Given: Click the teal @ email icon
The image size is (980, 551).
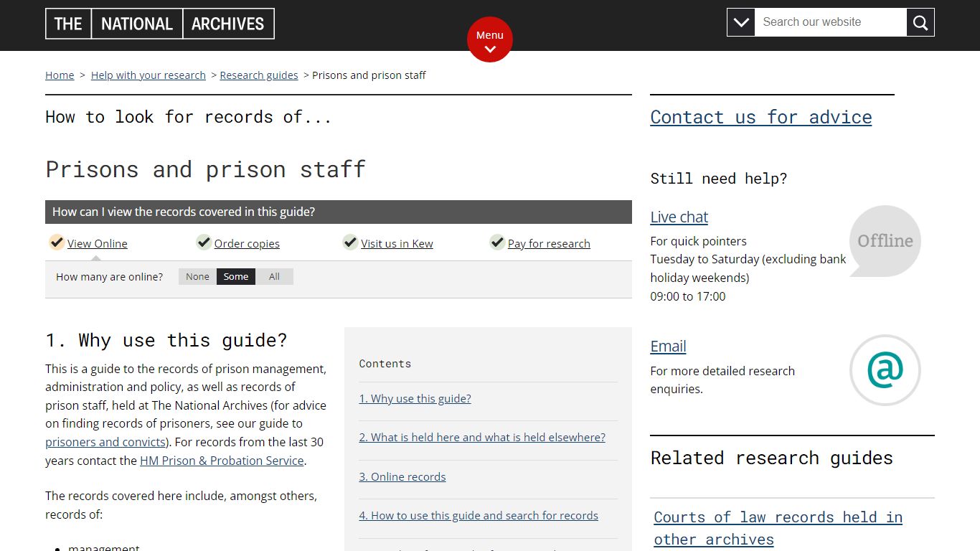Looking at the screenshot, I should pyautogui.click(x=885, y=370).
